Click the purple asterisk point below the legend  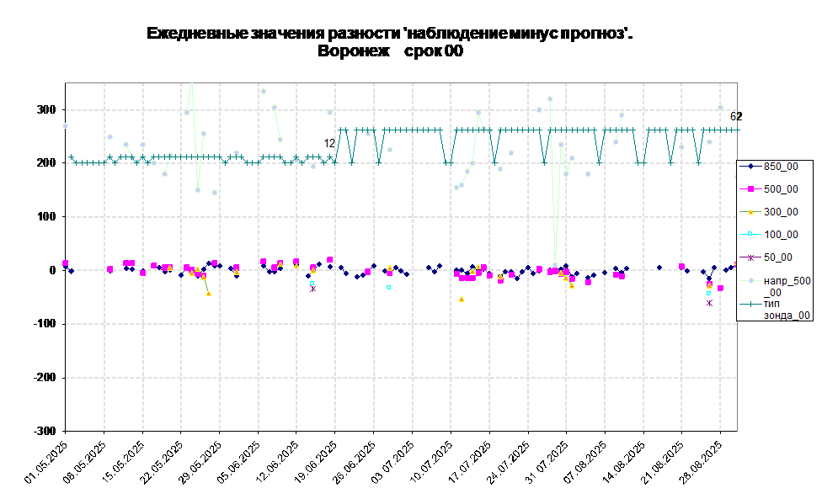click(x=709, y=303)
